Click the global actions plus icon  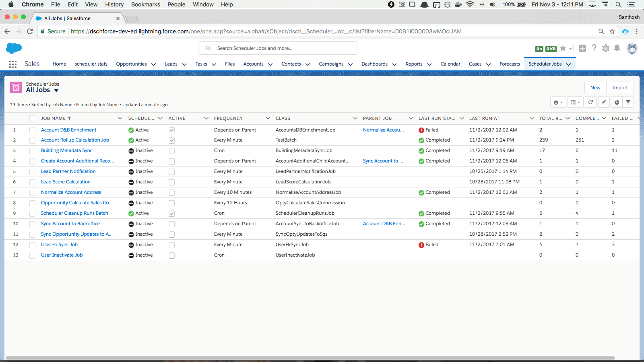(582, 48)
